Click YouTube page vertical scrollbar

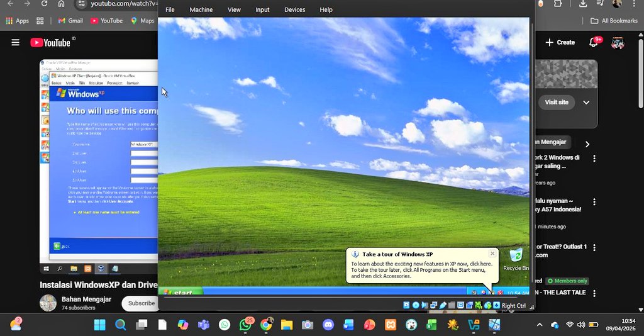pos(641,73)
